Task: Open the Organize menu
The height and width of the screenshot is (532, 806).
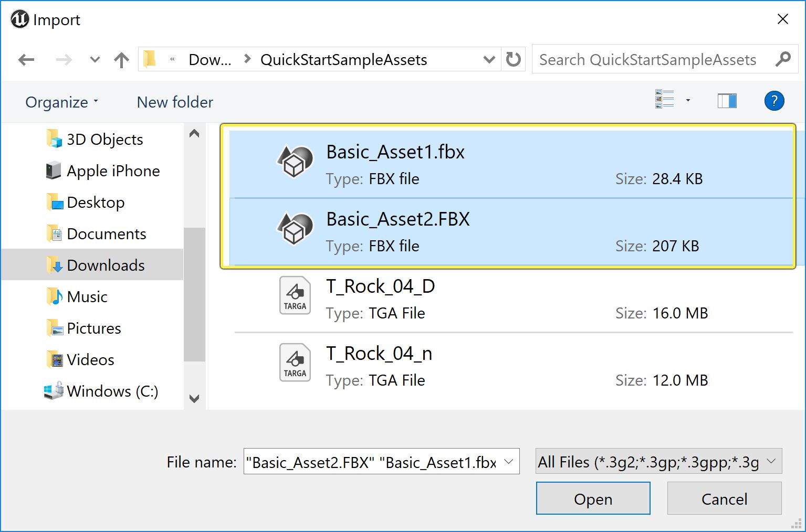Action: click(61, 102)
